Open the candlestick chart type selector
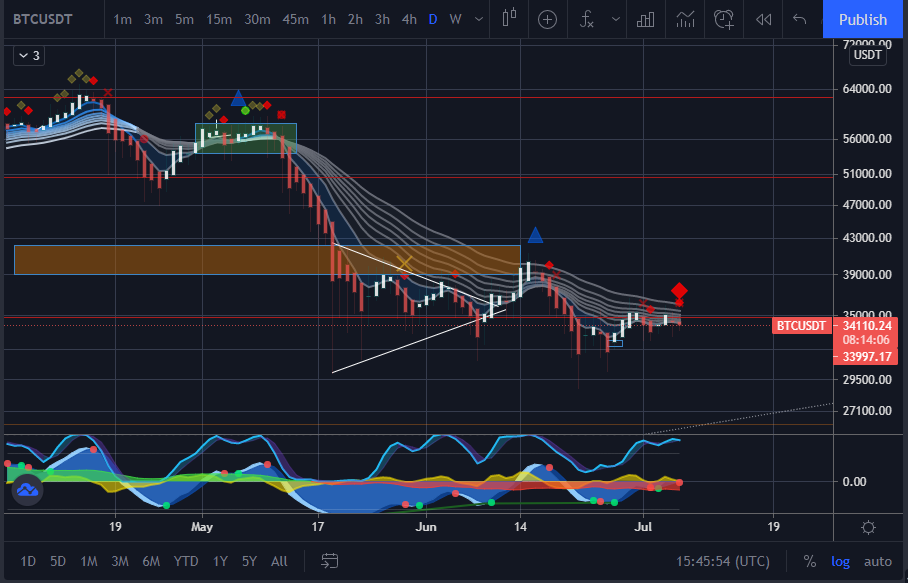Image resolution: width=908 pixels, height=583 pixels. [509, 19]
